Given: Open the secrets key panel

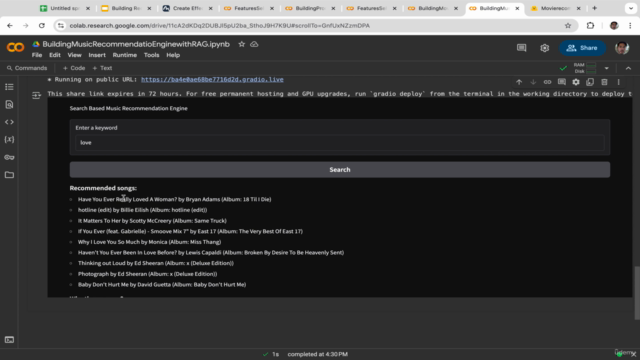Looking at the screenshot, I should coord(9,157).
